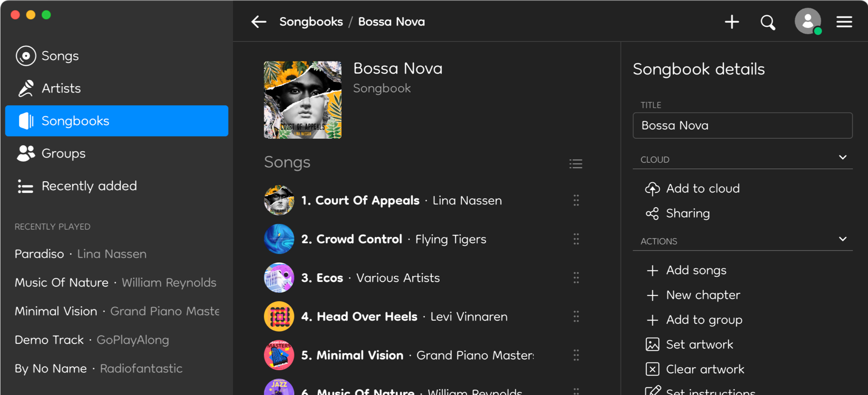Screen dimensions: 868x395
Task: Open Artists in the sidebar
Action: click(x=61, y=88)
